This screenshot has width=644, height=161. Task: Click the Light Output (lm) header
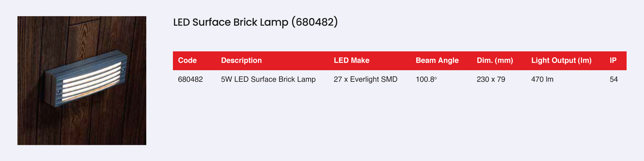click(561, 61)
